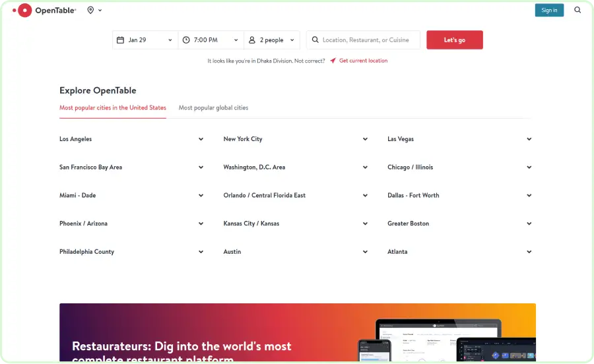Click the magnifier icon inside the search field
594x364 pixels.
coord(315,40)
